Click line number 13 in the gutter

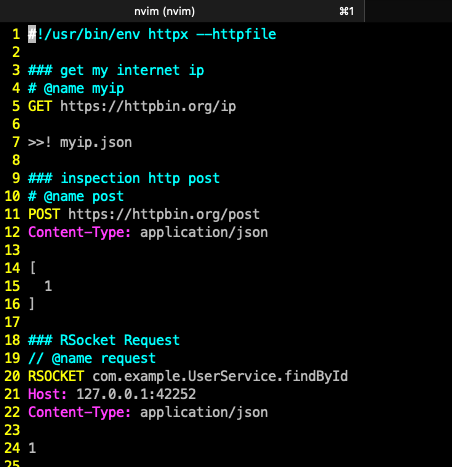[x=12, y=250]
